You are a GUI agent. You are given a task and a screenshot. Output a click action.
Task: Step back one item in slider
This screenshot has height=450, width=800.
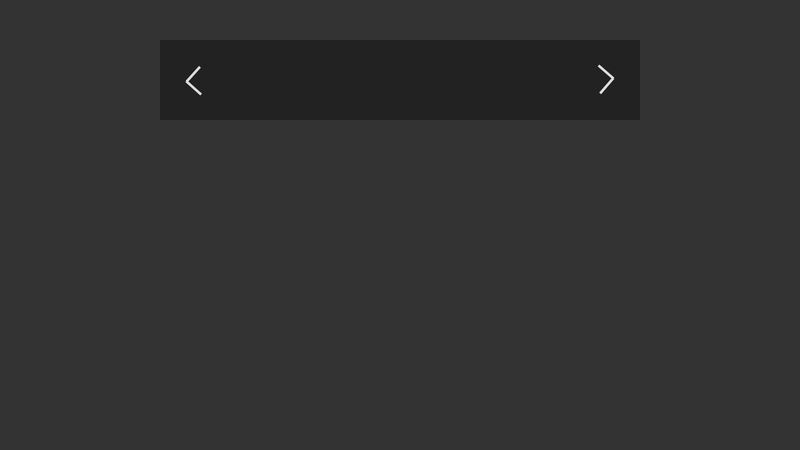tap(193, 81)
